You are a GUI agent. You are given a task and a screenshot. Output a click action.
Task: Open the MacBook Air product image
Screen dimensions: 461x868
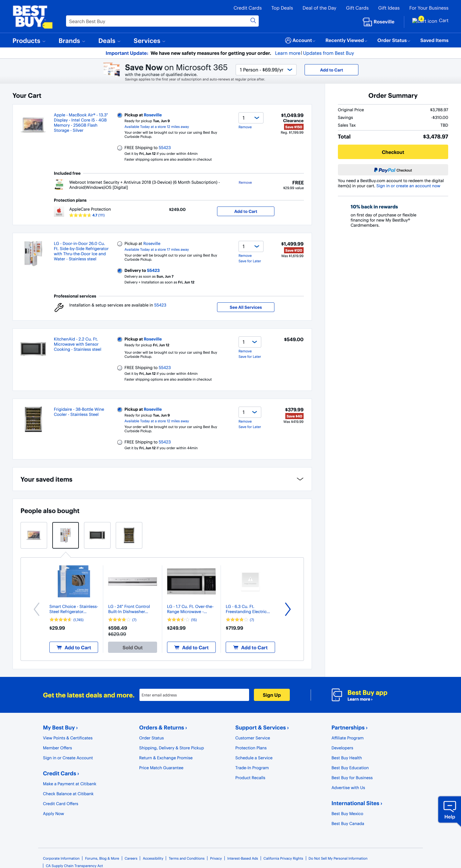[x=33, y=124]
